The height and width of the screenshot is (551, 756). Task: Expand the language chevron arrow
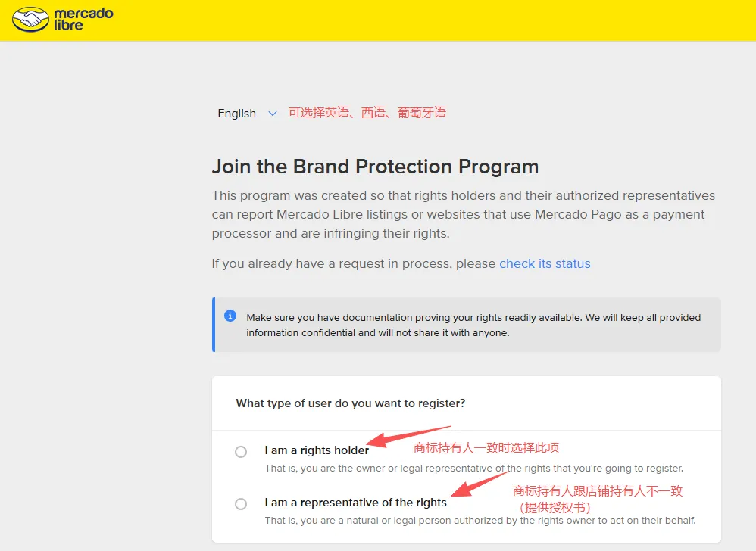273,114
